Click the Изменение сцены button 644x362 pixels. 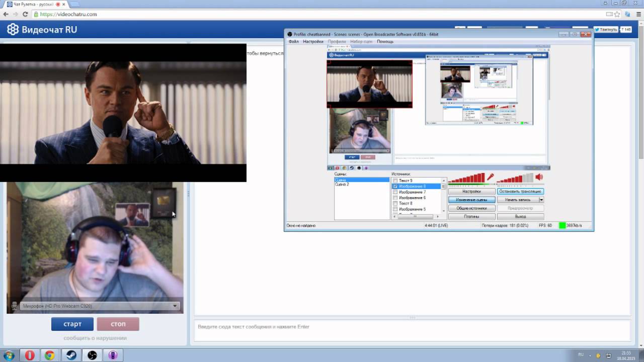[471, 200]
